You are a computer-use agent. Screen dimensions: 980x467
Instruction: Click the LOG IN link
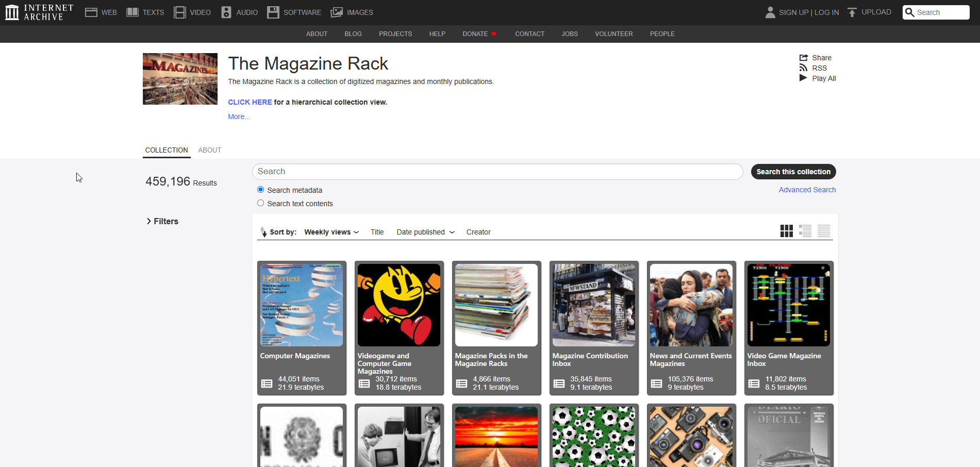pyautogui.click(x=827, y=12)
